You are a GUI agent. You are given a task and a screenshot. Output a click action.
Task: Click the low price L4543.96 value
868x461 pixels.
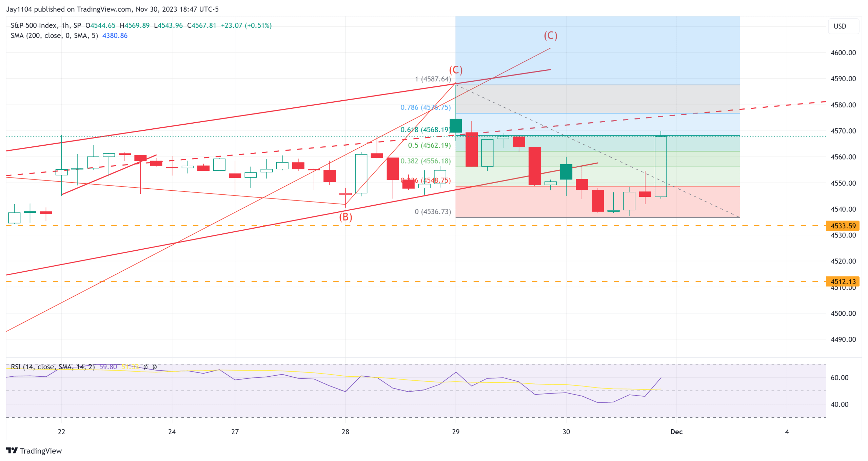tap(169, 25)
